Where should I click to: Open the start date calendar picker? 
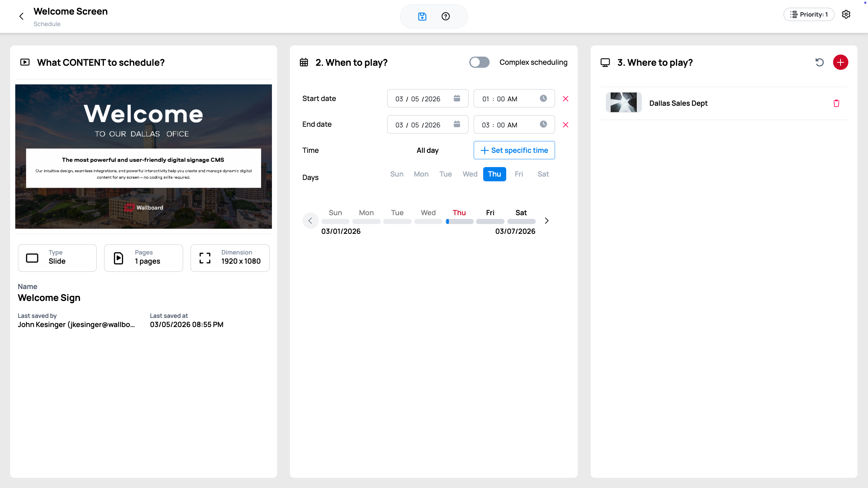pos(457,98)
